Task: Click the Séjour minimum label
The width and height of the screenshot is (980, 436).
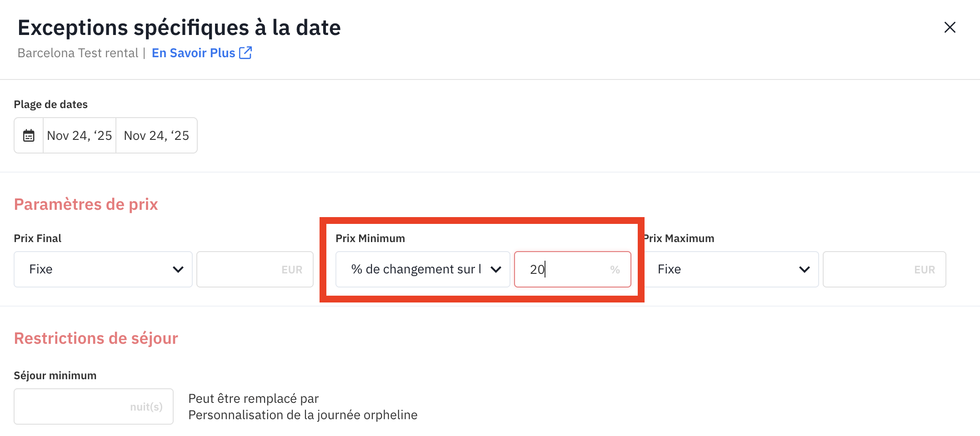Action: (x=55, y=376)
